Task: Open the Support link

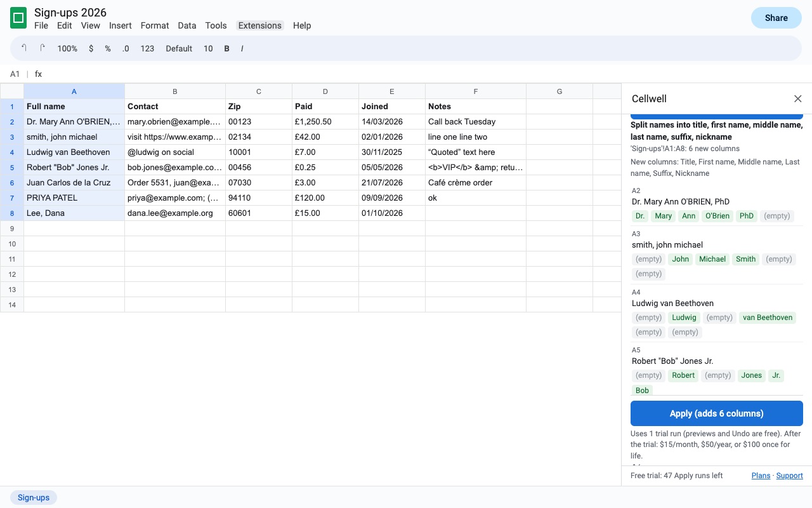Action: pyautogui.click(x=790, y=476)
